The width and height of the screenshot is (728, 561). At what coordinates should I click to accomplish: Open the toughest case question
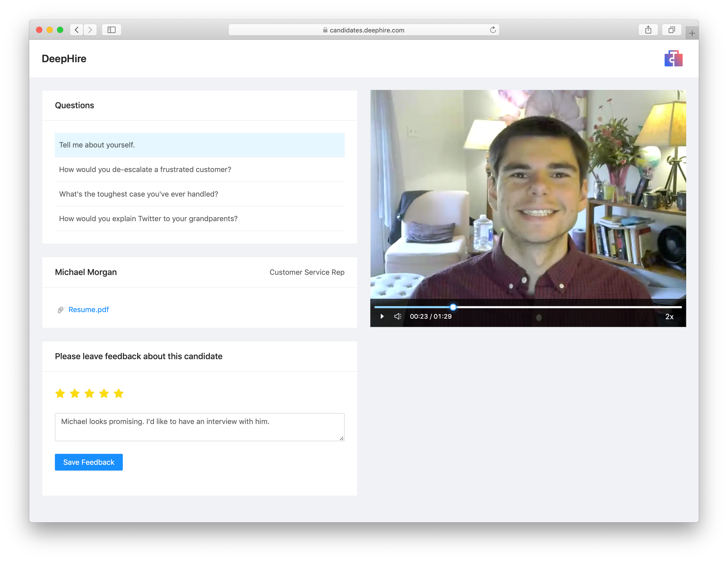tap(199, 194)
